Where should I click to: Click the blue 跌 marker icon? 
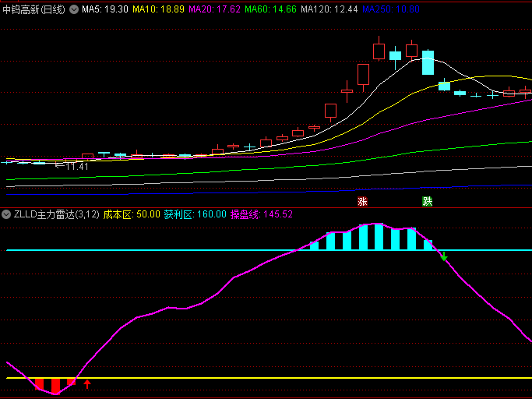coord(427,202)
